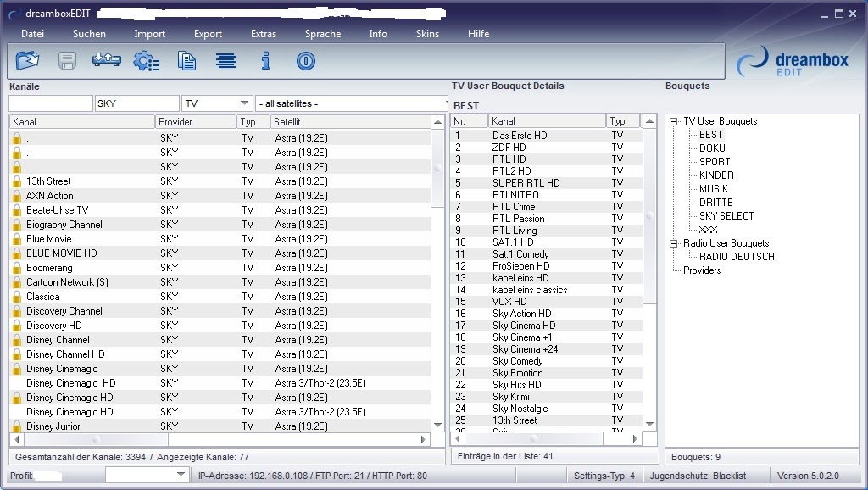Click scroll-down arrow of the channel list
Image resolution: width=868 pixels, height=490 pixels.
click(x=437, y=426)
